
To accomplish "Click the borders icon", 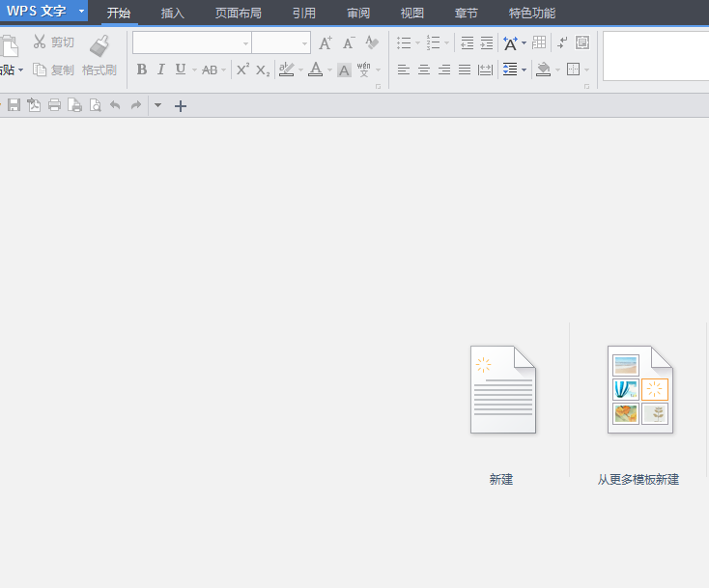I will 574,70.
